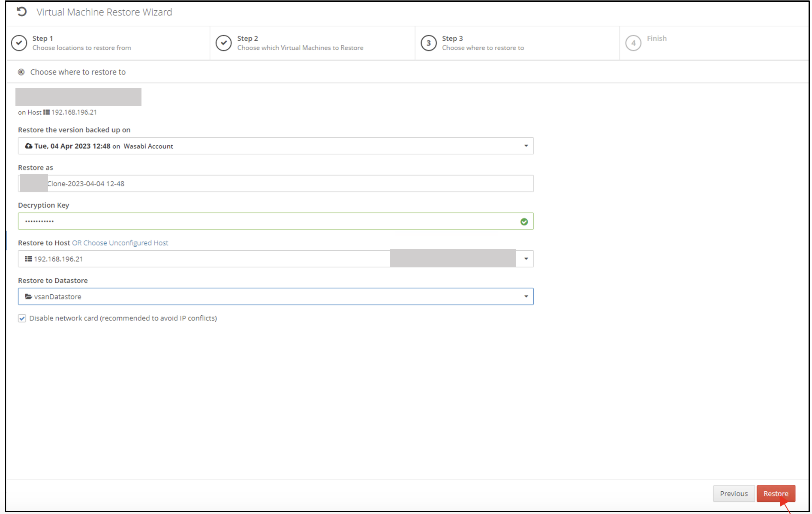812x514 pixels.
Task: Click the Restore the version backed up on label
Action: 74,130
